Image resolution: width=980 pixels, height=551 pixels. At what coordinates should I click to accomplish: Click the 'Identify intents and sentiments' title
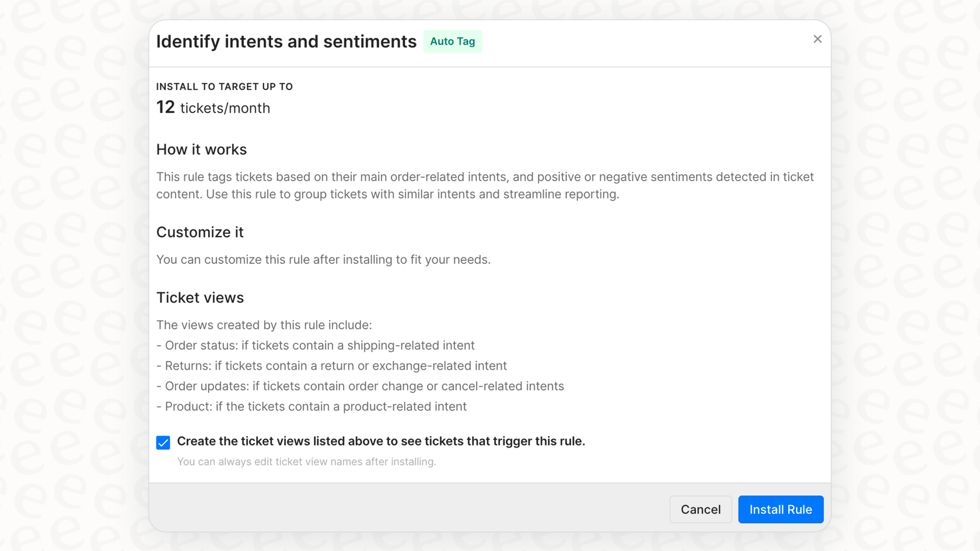286,41
